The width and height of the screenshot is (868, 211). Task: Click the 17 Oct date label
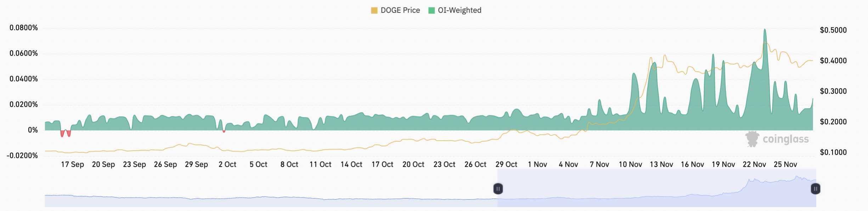[x=382, y=165]
